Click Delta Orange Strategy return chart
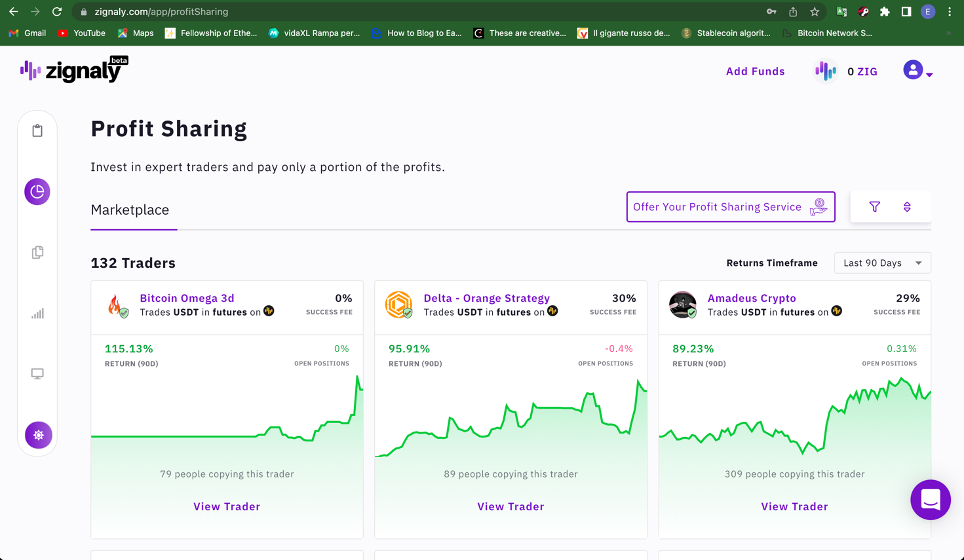Viewport: 964px width, 560px height. pyautogui.click(x=510, y=418)
